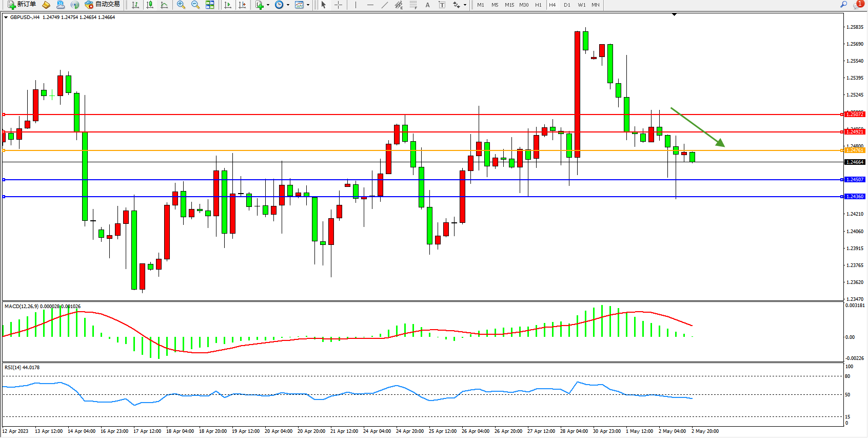Viewport: 868px width, 438px height.
Task: Click the Zoom In magnifier icon
Action: (181, 5)
